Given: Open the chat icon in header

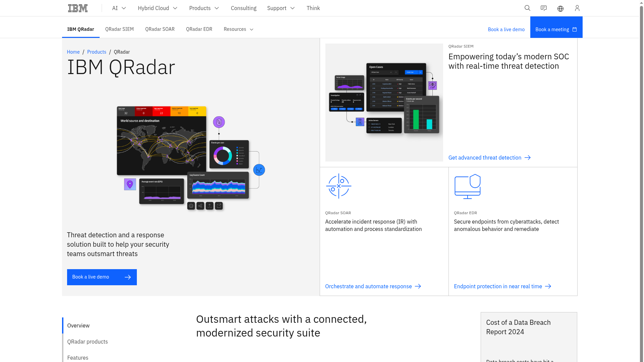Looking at the screenshot, I should tap(544, 8).
